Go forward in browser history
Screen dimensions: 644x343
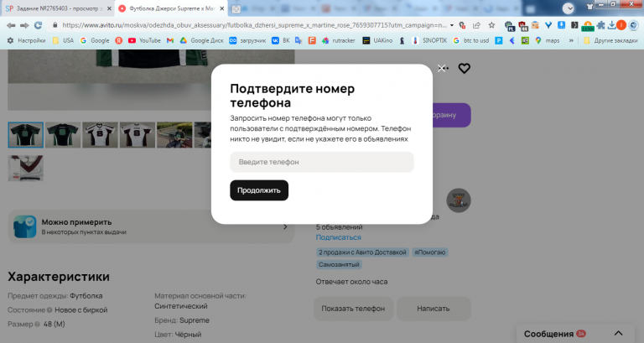click(24, 25)
